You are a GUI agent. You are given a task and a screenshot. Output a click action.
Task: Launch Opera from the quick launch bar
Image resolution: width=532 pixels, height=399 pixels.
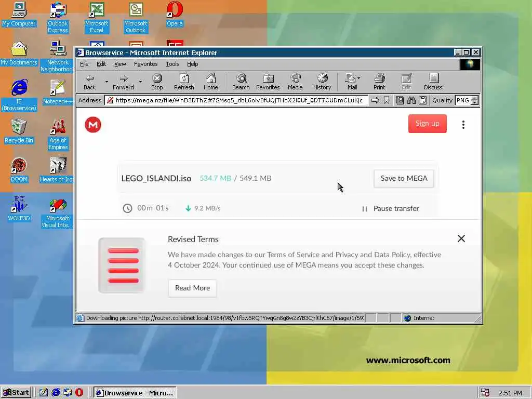79,393
